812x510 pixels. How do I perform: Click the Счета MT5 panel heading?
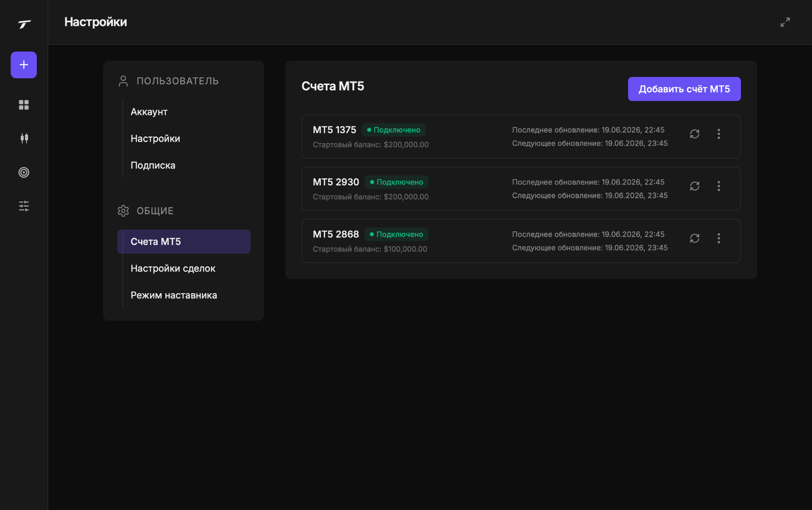tap(332, 86)
